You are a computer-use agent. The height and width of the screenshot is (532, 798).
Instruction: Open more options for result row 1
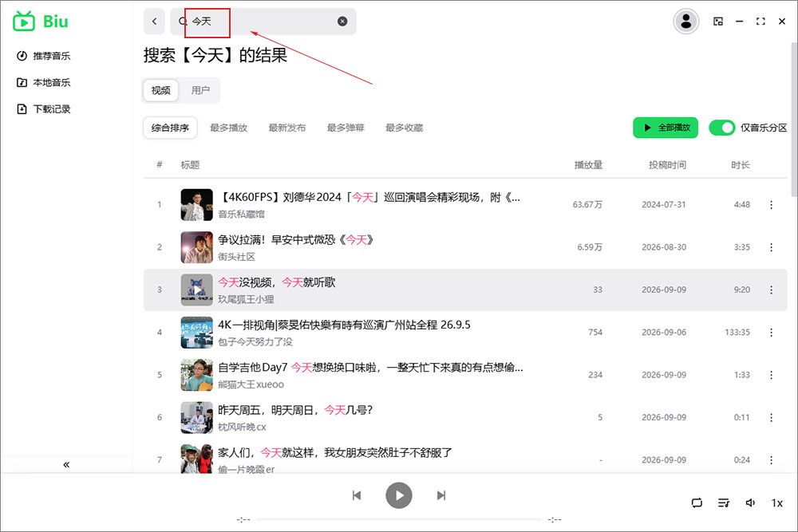(x=771, y=204)
